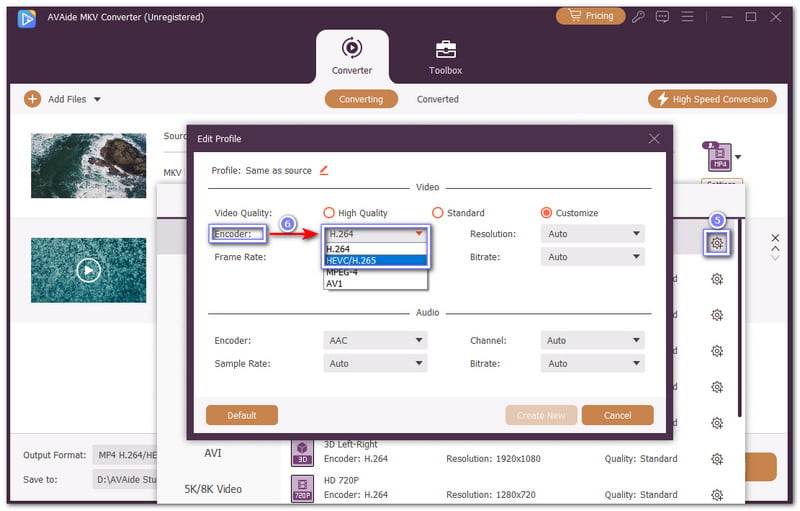Click the HD 720P format icon

pyautogui.click(x=302, y=488)
